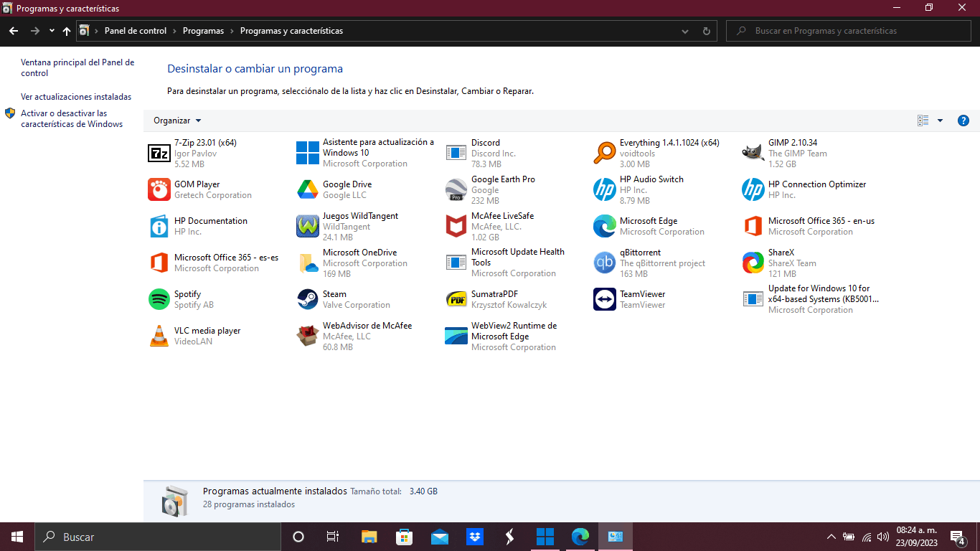The image size is (980, 551).
Task: Select the Everything search icon
Action: [x=604, y=153]
